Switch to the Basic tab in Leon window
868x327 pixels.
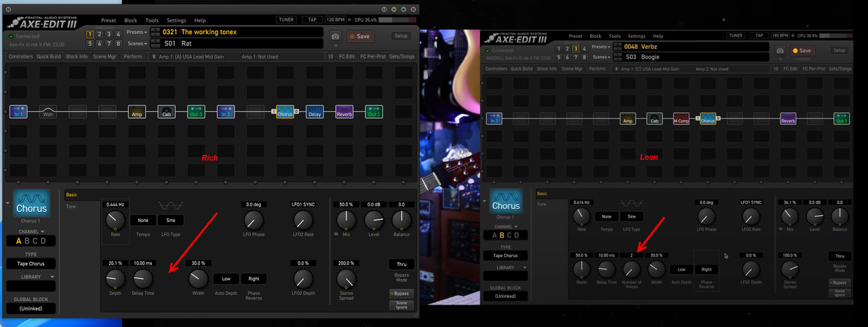[x=542, y=194]
